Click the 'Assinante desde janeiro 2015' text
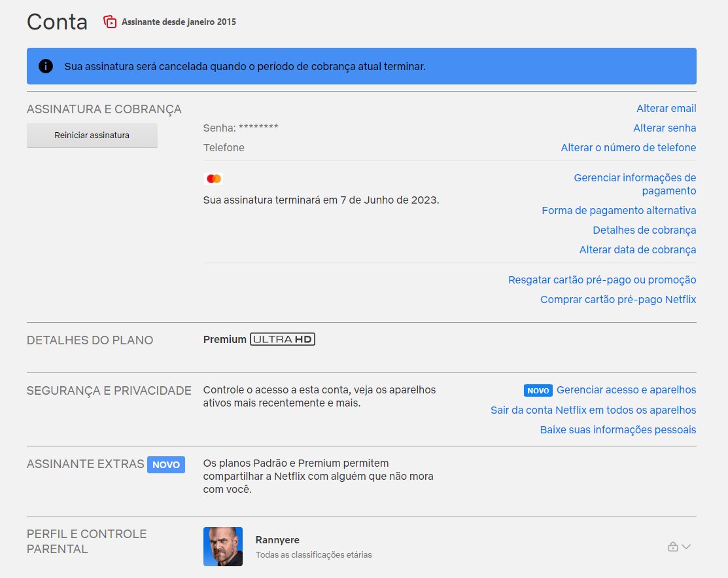The height and width of the screenshot is (578, 728). [x=179, y=22]
